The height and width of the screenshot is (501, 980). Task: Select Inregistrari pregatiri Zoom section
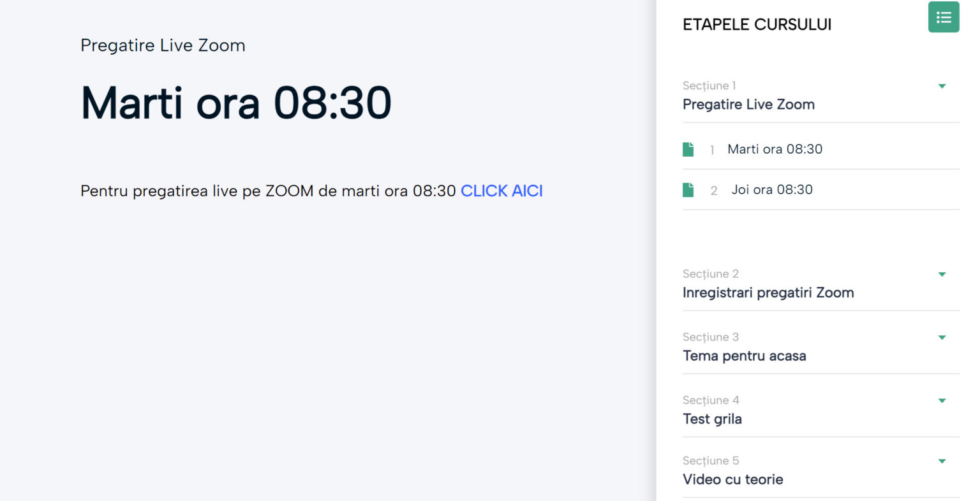point(768,293)
